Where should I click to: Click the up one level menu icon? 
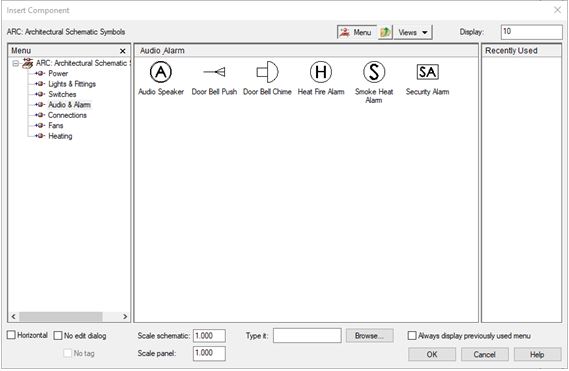click(x=385, y=32)
